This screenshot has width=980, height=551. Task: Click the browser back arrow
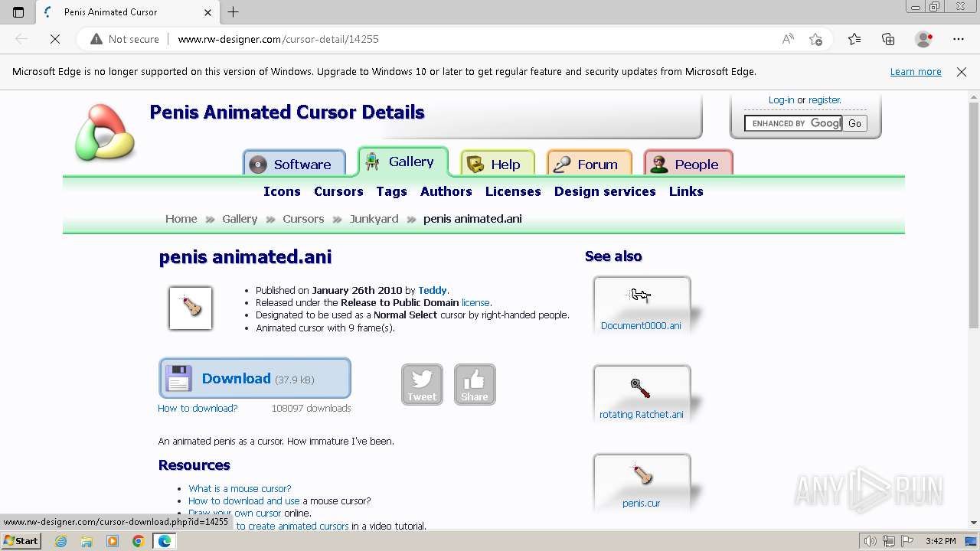coord(21,39)
